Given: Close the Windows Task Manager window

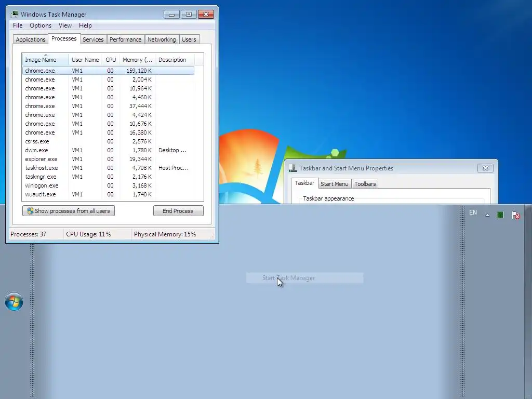Looking at the screenshot, I should click(x=206, y=14).
